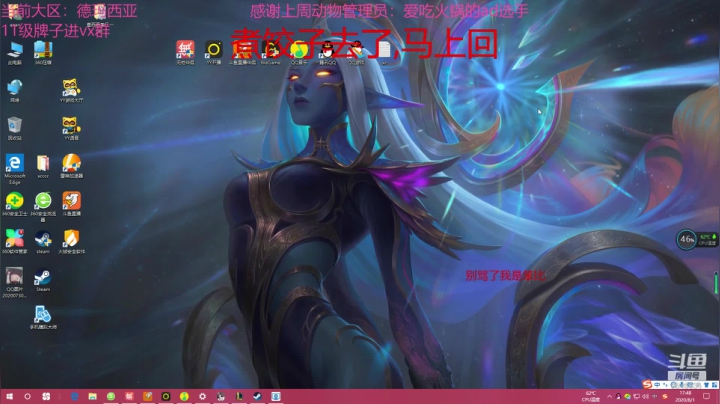The image size is (720, 404).
Task: Open QQ音乐 yellow icon in taskbar
Action: (184, 396)
